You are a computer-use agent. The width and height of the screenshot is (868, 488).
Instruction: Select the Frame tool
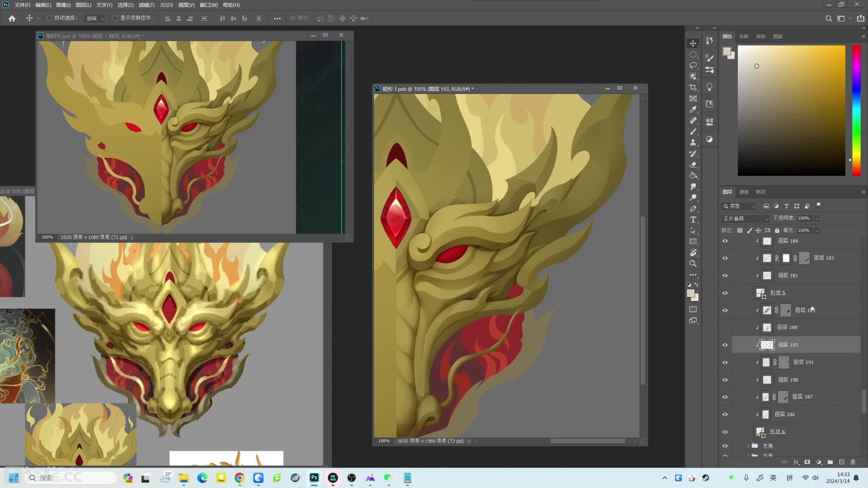click(x=693, y=99)
